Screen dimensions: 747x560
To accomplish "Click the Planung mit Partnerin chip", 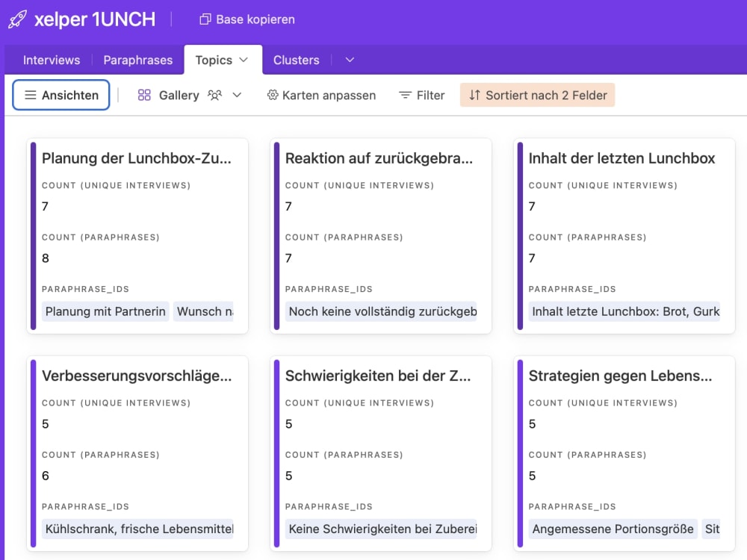I will (x=105, y=311).
